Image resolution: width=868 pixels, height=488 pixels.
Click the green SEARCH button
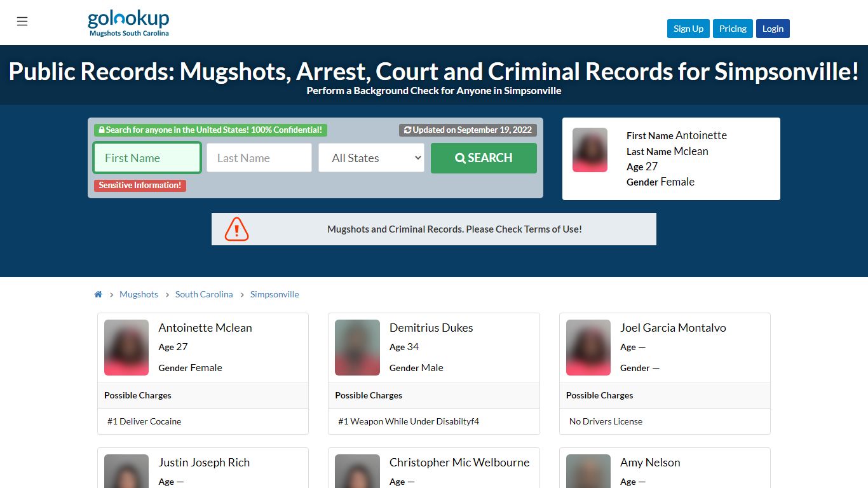click(x=484, y=158)
